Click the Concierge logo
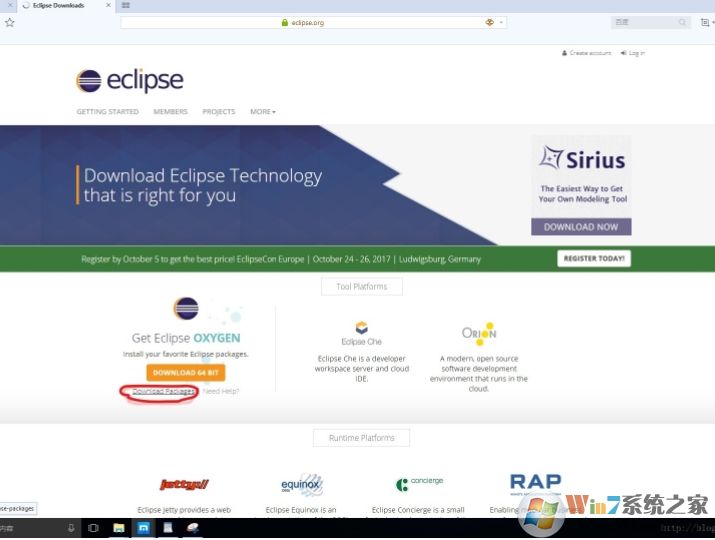715x540 pixels. [420, 483]
